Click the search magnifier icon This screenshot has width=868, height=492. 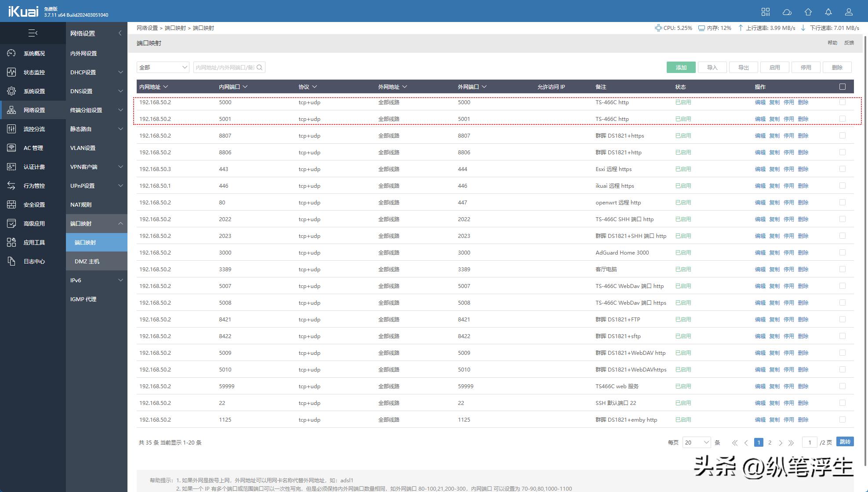pyautogui.click(x=260, y=67)
